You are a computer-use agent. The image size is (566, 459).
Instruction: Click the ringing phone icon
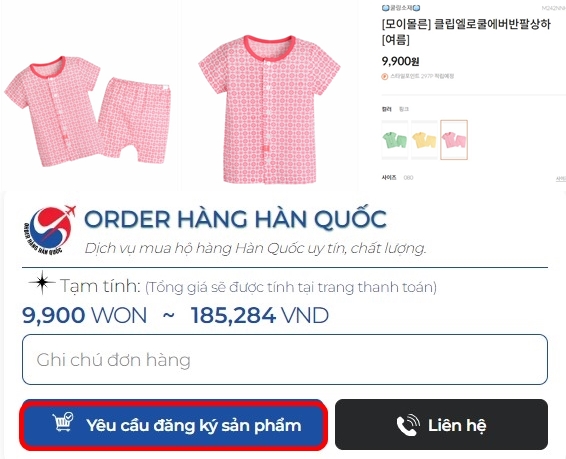(x=408, y=425)
